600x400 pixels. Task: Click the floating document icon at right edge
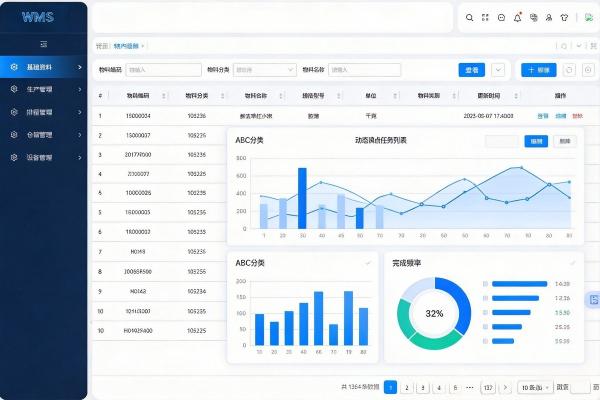[x=594, y=299]
